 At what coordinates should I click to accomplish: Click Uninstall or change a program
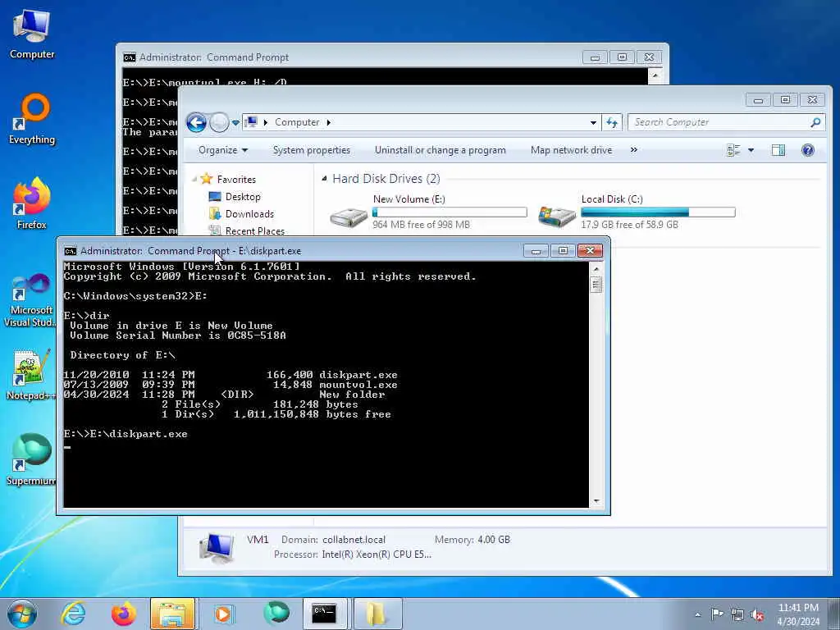pyautogui.click(x=440, y=150)
